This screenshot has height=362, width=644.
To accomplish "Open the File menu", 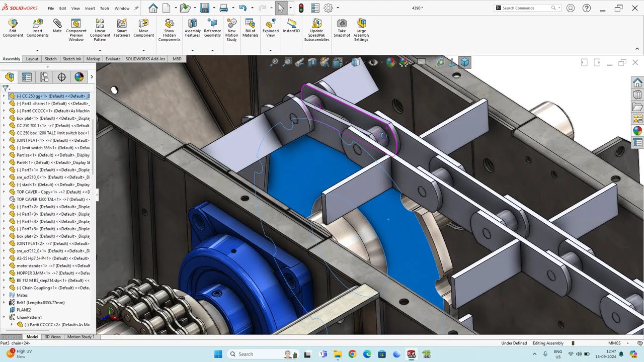I will [x=51, y=9].
